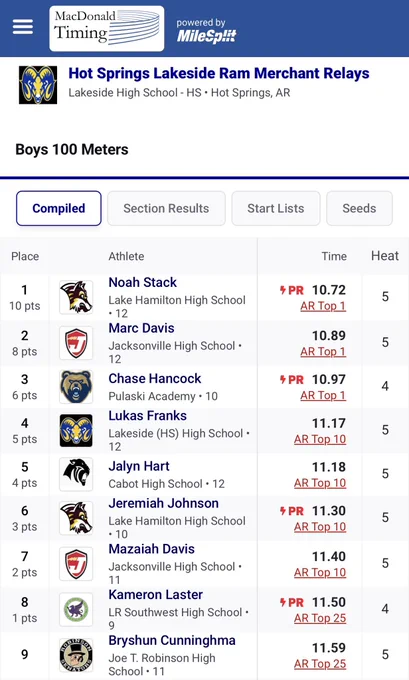Select the Compiled tab
The width and height of the screenshot is (409, 680).
59,208
